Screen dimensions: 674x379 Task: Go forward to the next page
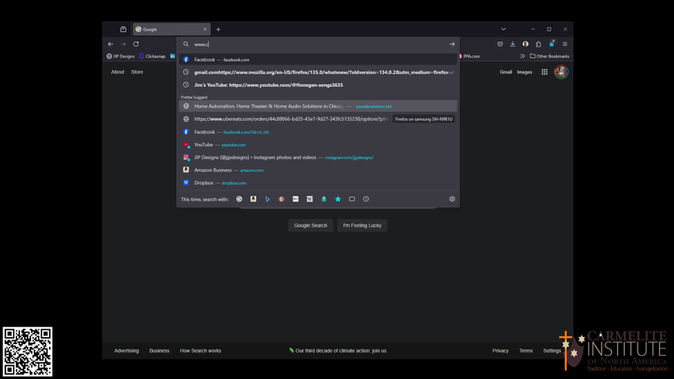coord(123,44)
